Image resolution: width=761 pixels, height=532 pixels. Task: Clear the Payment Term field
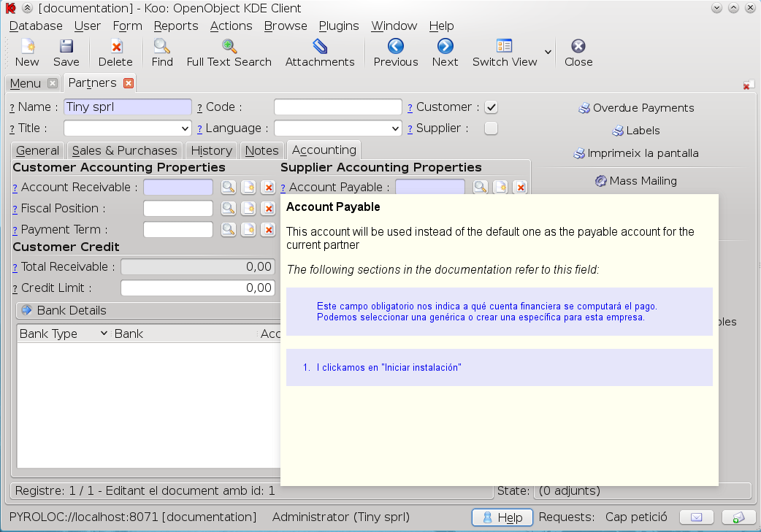coord(268,229)
